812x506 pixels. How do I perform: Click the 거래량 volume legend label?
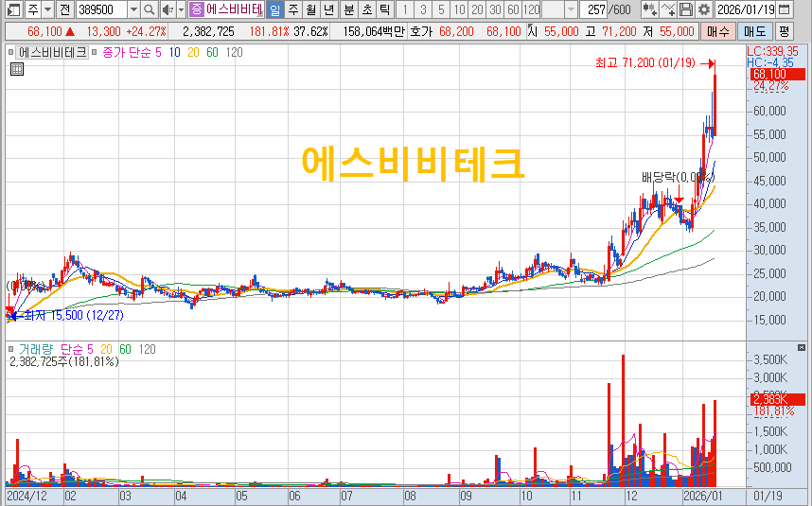[x=36, y=349]
